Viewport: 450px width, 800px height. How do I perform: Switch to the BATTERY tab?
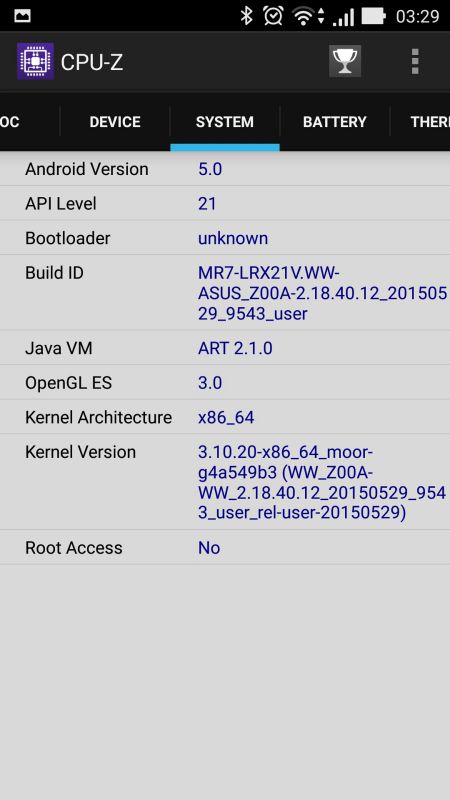335,122
